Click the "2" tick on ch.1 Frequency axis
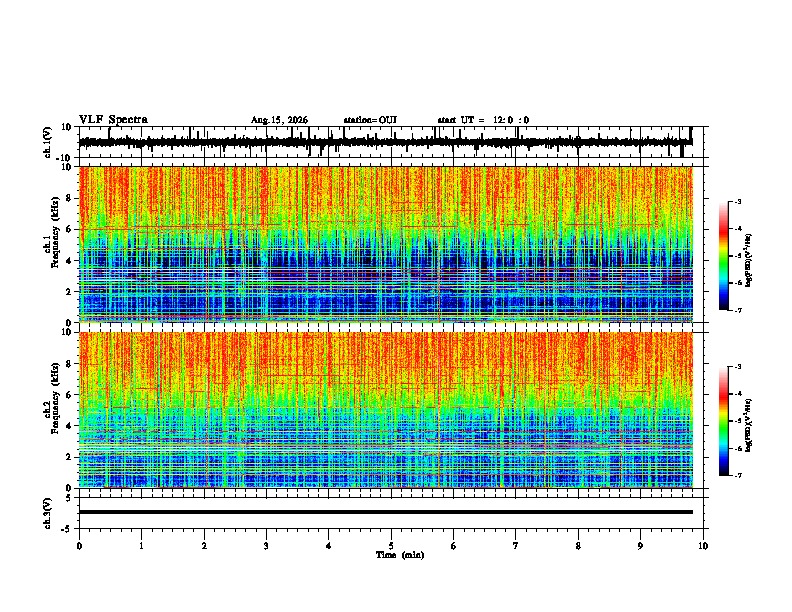Image resolution: width=792 pixels, height=612 pixels. [70, 291]
